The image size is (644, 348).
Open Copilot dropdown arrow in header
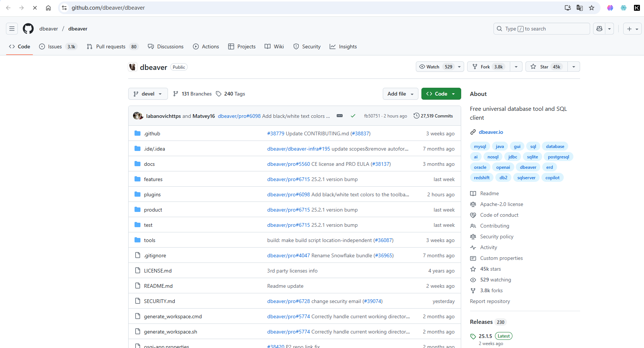tap(609, 29)
